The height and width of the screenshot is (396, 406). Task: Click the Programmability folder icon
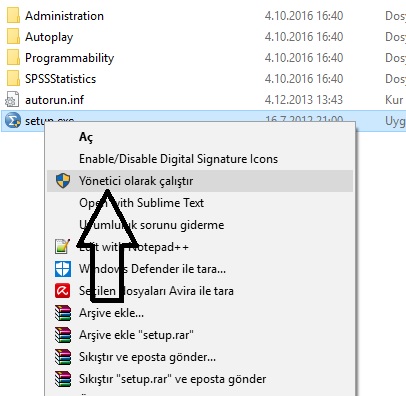(x=13, y=58)
